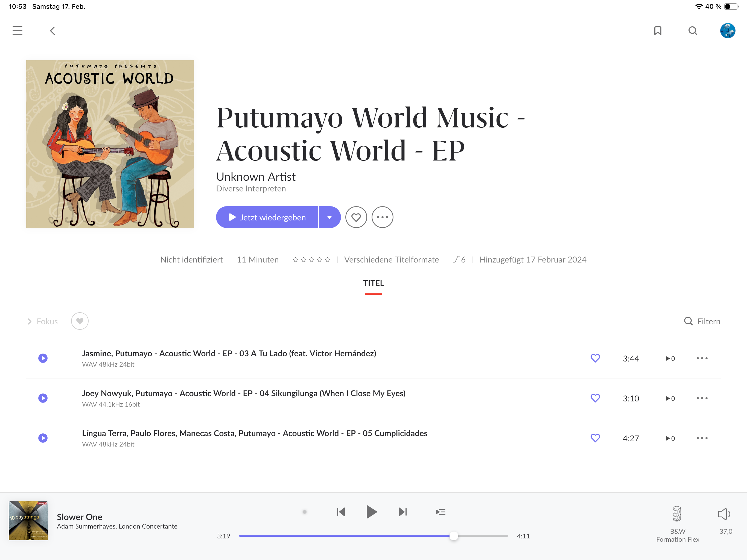Expand the play options dropdown arrow
Viewport: 747px width, 560px height.
329,217
